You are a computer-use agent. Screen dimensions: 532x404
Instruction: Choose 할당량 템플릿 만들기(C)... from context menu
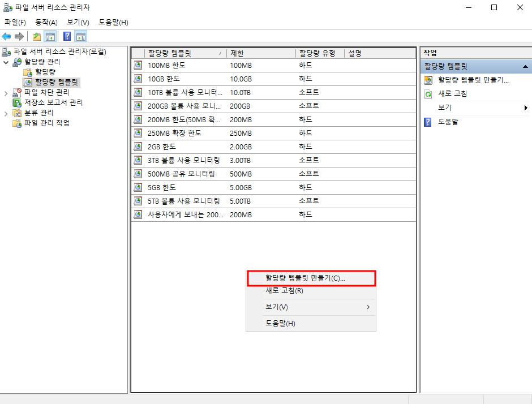point(311,278)
